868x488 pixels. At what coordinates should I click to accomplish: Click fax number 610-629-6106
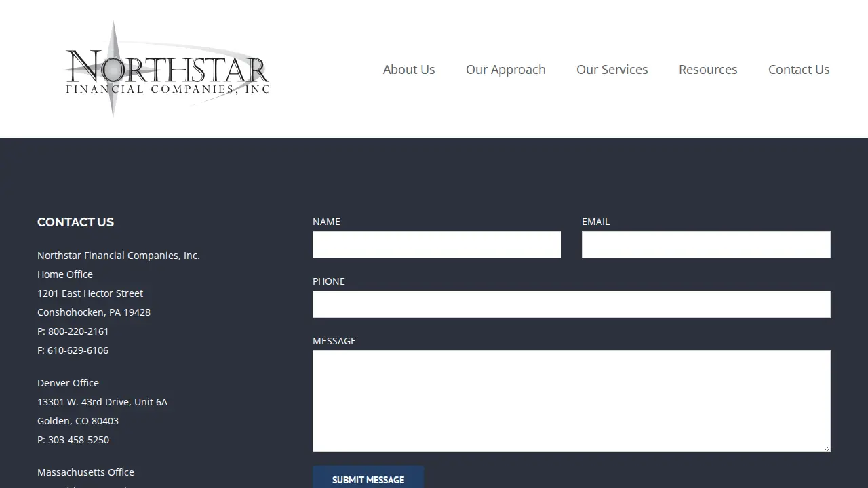(78, 350)
